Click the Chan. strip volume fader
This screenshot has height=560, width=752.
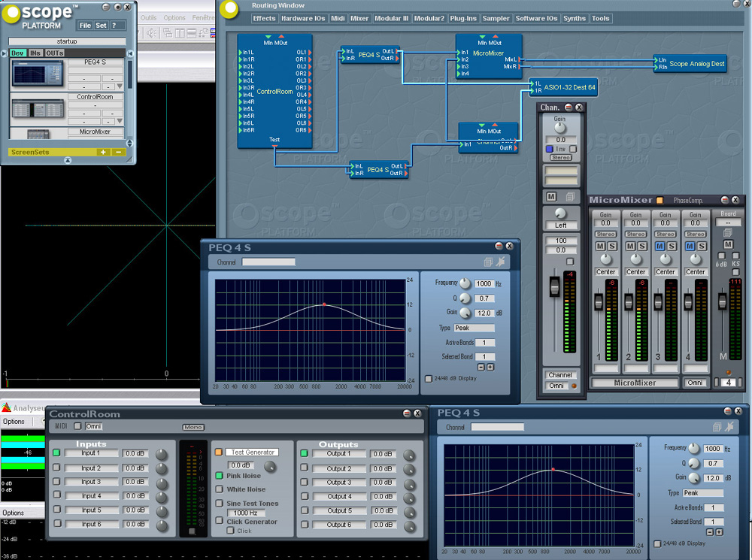tap(554, 286)
